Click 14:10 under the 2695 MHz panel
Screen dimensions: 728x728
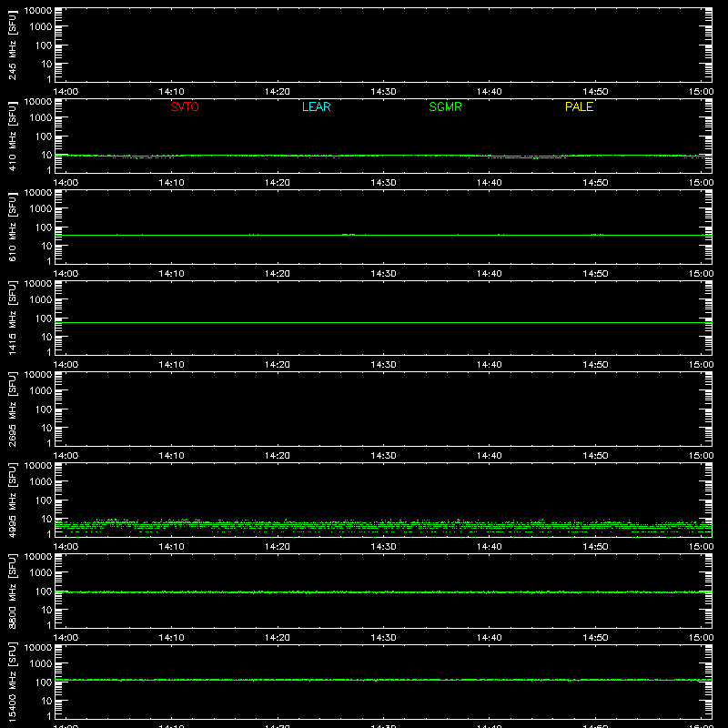pos(171,456)
